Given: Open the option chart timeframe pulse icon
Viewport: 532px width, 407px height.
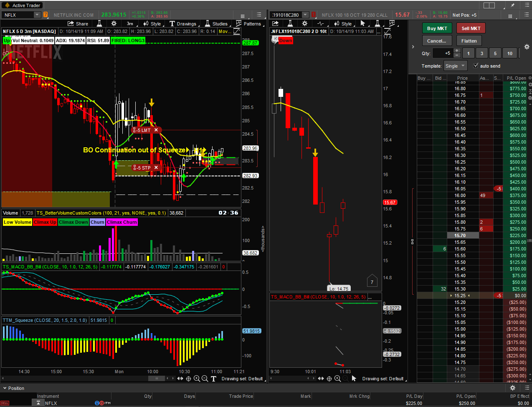Looking at the screenshot, I should [x=321, y=24].
